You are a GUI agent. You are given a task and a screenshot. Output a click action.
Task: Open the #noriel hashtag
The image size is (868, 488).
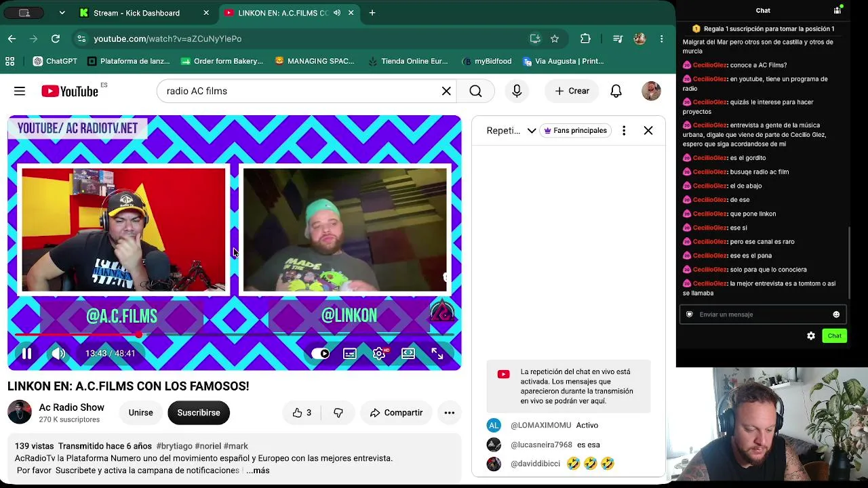point(208,446)
